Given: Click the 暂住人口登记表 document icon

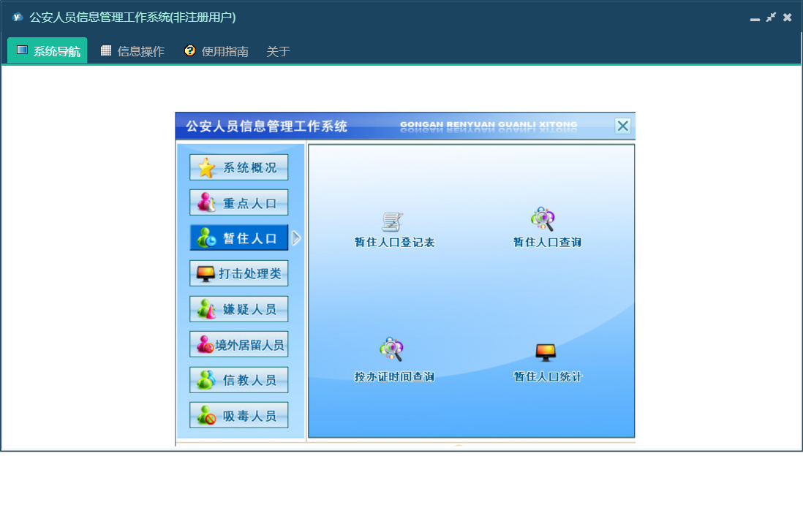Looking at the screenshot, I should tap(392, 221).
